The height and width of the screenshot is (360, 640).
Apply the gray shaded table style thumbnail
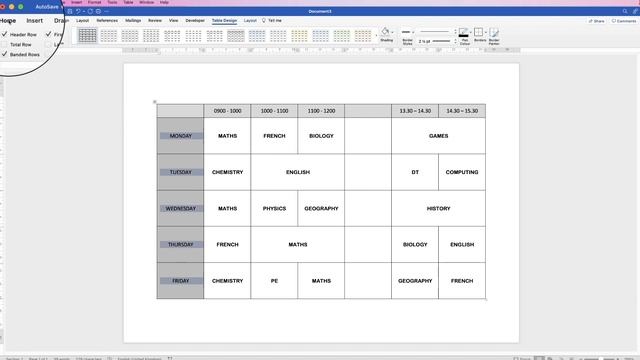236,36
